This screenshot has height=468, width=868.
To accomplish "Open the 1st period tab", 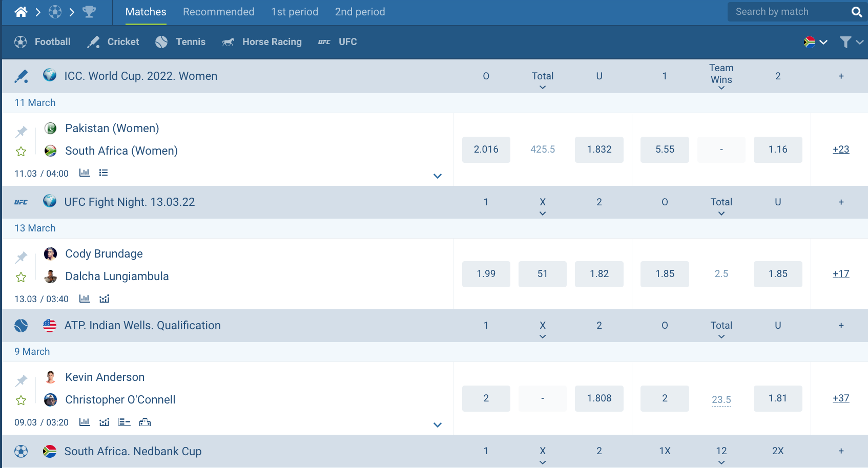I will coord(295,11).
